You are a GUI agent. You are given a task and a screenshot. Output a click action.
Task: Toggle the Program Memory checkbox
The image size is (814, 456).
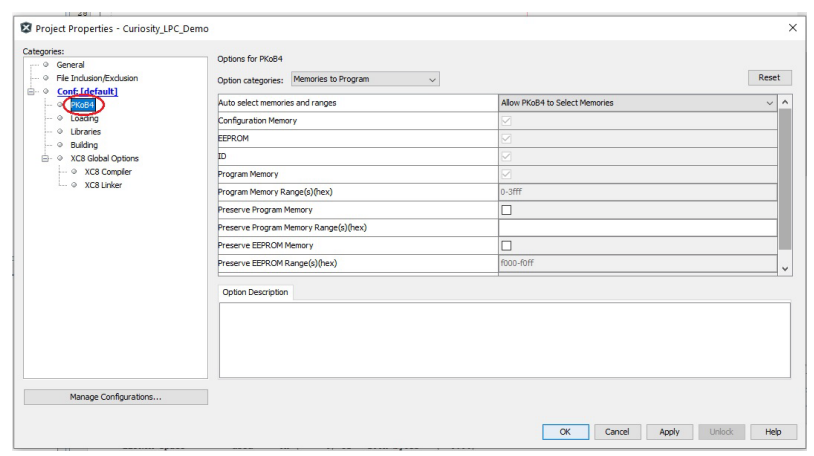coord(506,174)
